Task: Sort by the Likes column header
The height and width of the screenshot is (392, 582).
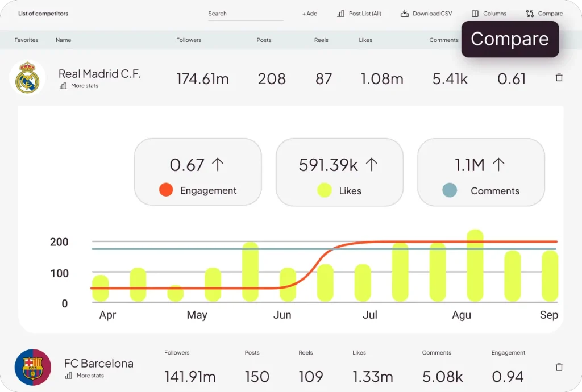Action: [x=365, y=40]
